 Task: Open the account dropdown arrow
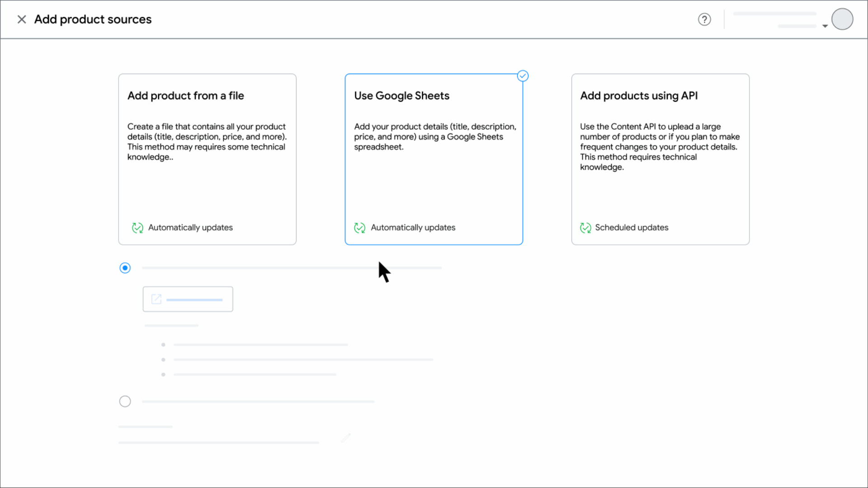[x=825, y=26]
